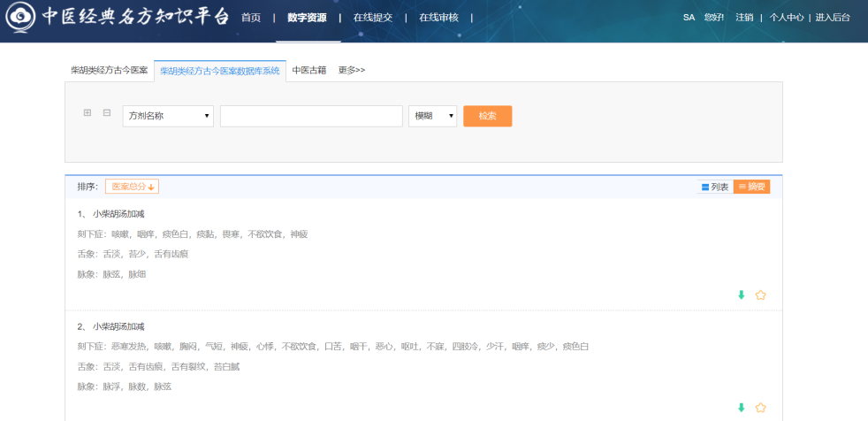This screenshot has width=868, height=421.
Task: Click record 2 舌象 line with 苔白腻
Action: click(158, 367)
